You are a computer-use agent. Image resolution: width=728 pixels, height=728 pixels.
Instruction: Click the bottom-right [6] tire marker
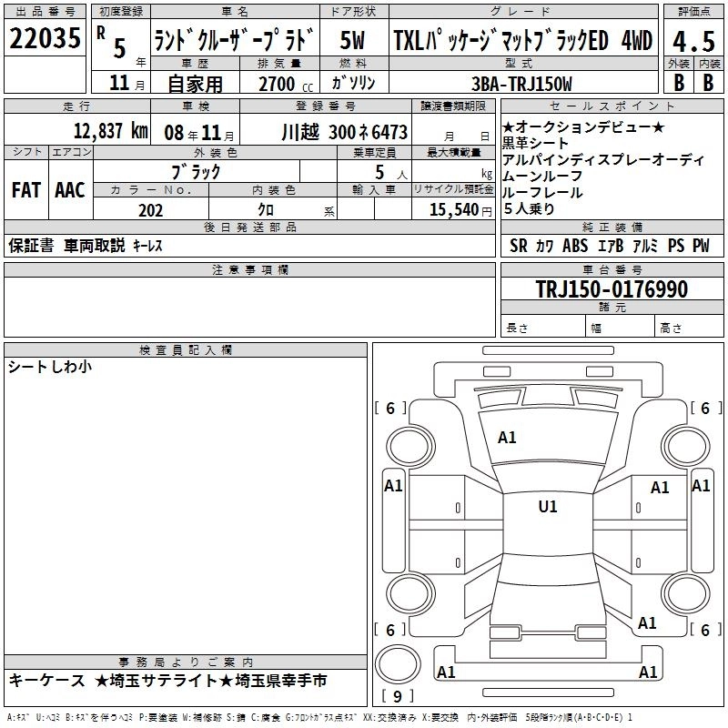coord(704,630)
